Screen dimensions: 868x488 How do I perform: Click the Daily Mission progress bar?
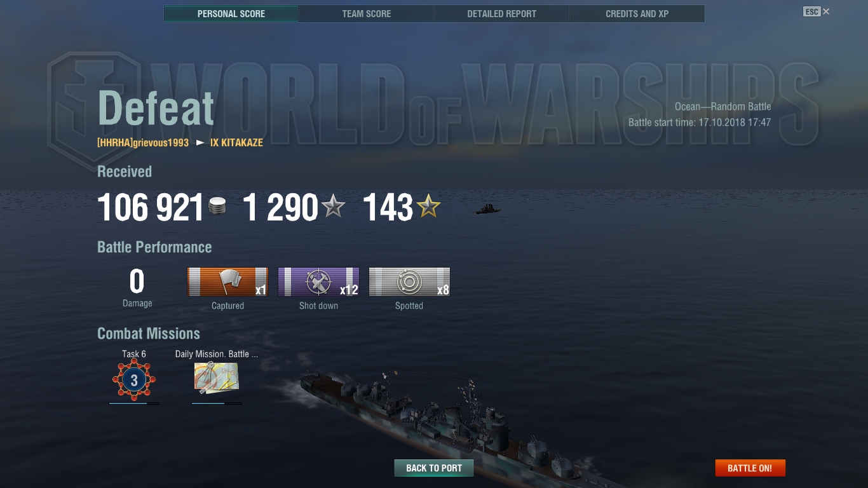coord(217,403)
